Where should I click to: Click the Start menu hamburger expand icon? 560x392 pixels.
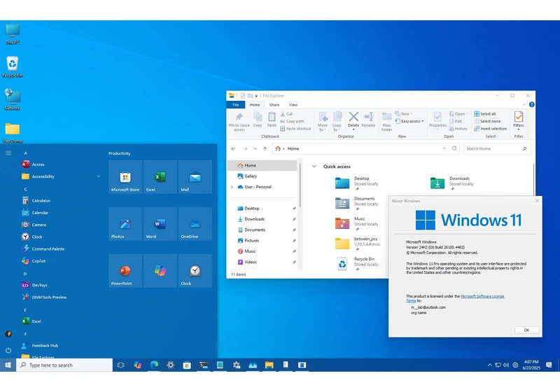pyautogui.click(x=8, y=153)
